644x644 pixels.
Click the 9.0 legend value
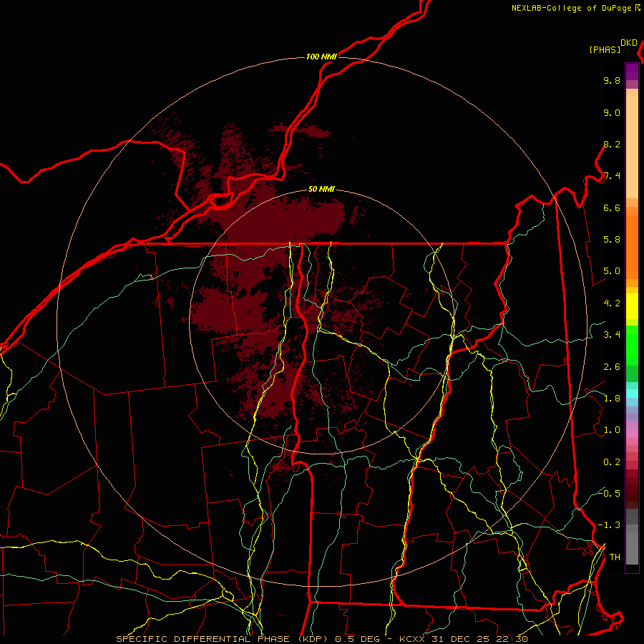pyautogui.click(x=612, y=112)
